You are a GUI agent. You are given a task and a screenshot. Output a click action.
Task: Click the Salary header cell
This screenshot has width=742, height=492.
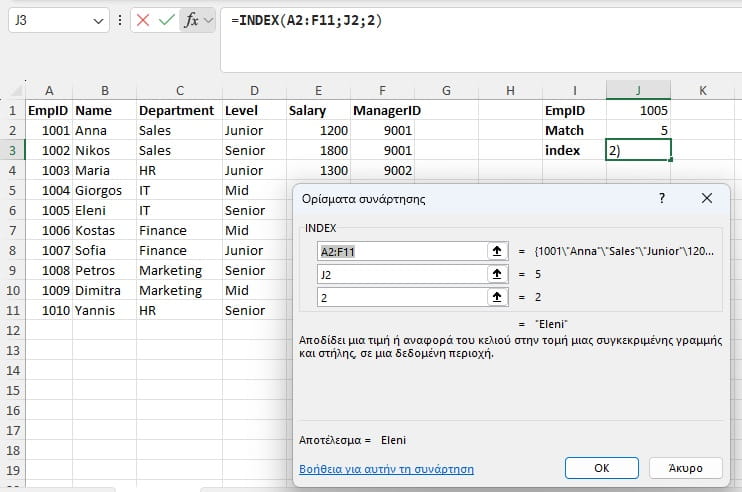click(318, 110)
